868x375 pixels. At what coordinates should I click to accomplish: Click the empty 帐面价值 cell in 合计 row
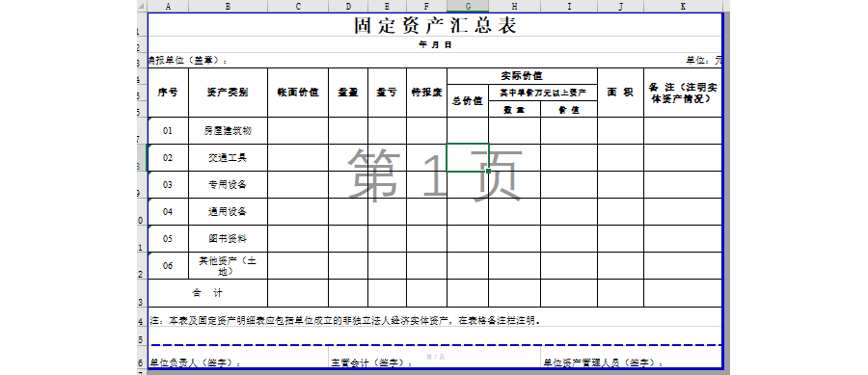pyautogui.click(x=298, y=293)
